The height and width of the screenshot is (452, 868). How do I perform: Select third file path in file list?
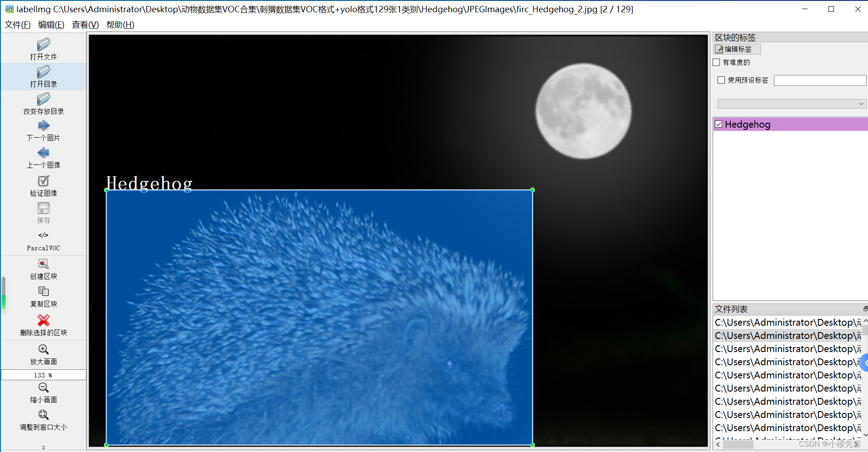tap(788, 349)
